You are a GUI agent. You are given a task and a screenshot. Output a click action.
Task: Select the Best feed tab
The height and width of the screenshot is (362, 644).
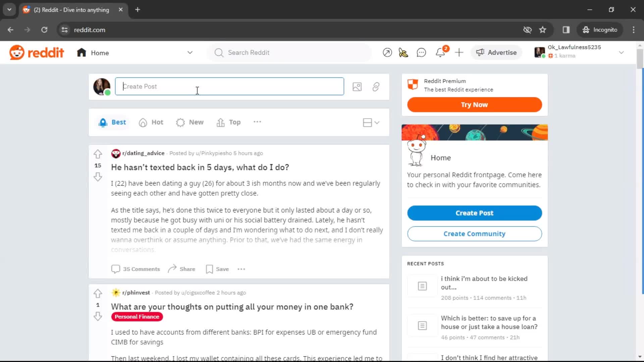[112, 122]
